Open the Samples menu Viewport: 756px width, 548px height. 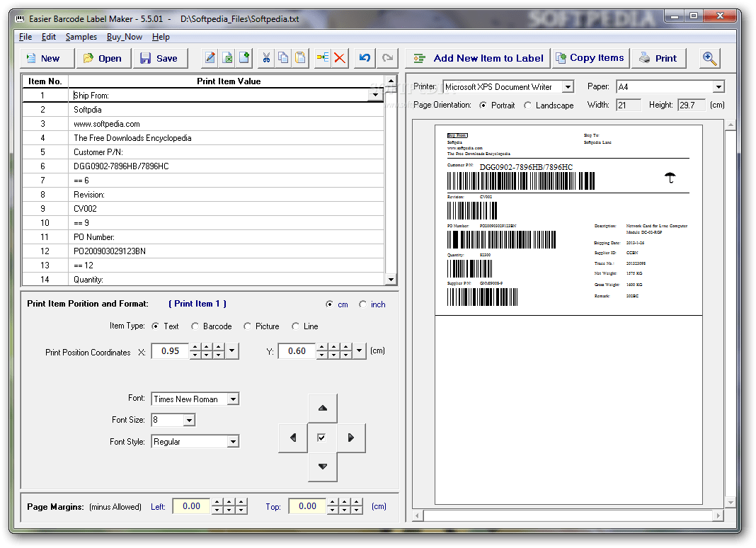(x=81, y=36)
